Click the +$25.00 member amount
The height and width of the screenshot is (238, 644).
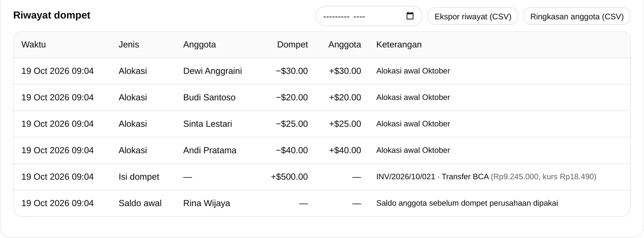tap(345, 124)
